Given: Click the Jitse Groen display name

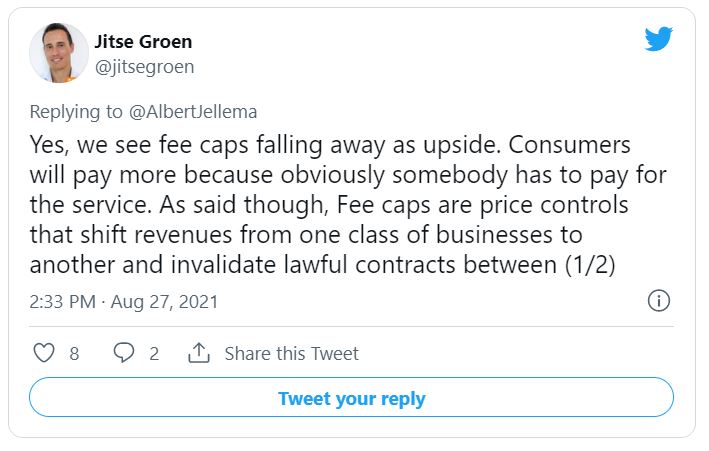Looking at the screenshot, I should click(x=143, y=42).
